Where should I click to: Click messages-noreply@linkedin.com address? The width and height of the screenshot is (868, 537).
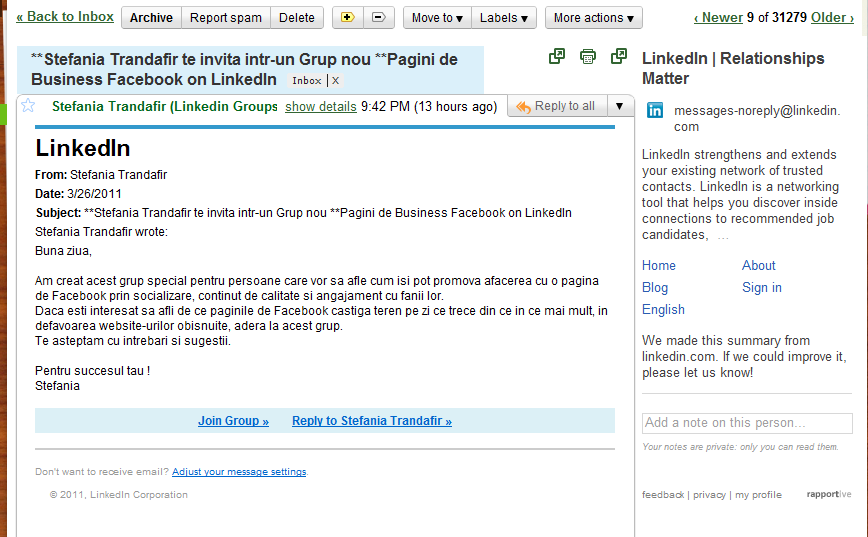(757, 118)
